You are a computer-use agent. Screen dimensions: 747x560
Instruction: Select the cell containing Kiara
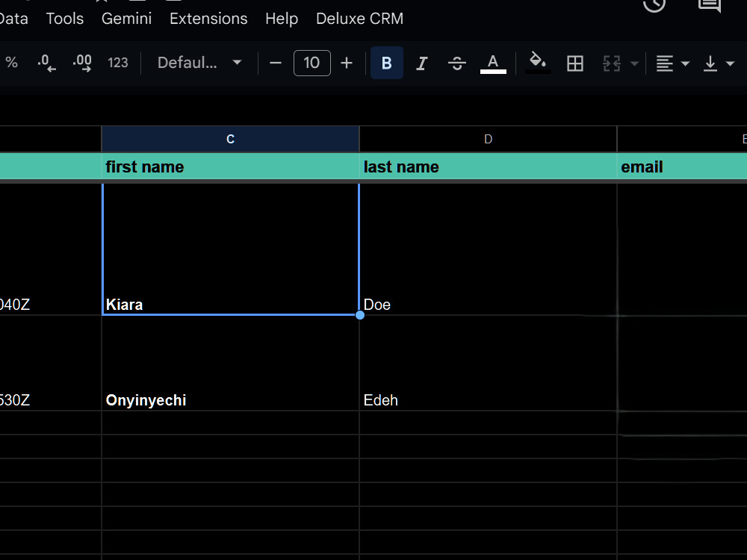pos(230,249)
